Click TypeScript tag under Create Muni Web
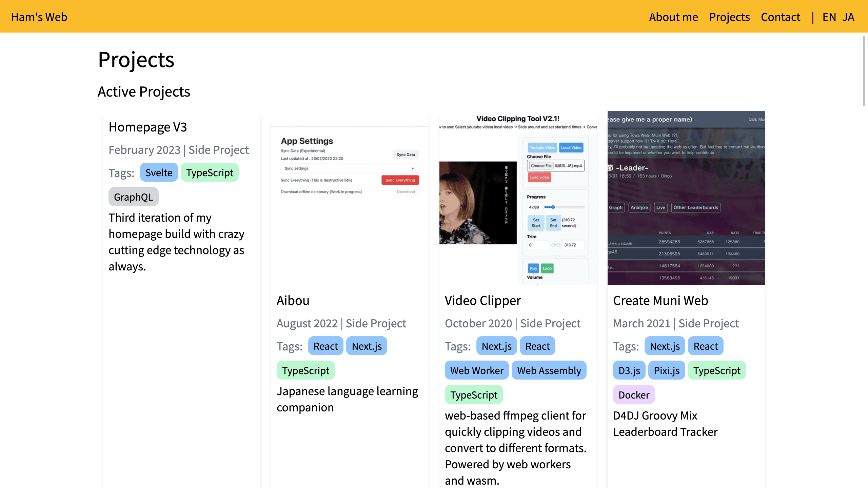The image size is (868, 488). [717, 370]
